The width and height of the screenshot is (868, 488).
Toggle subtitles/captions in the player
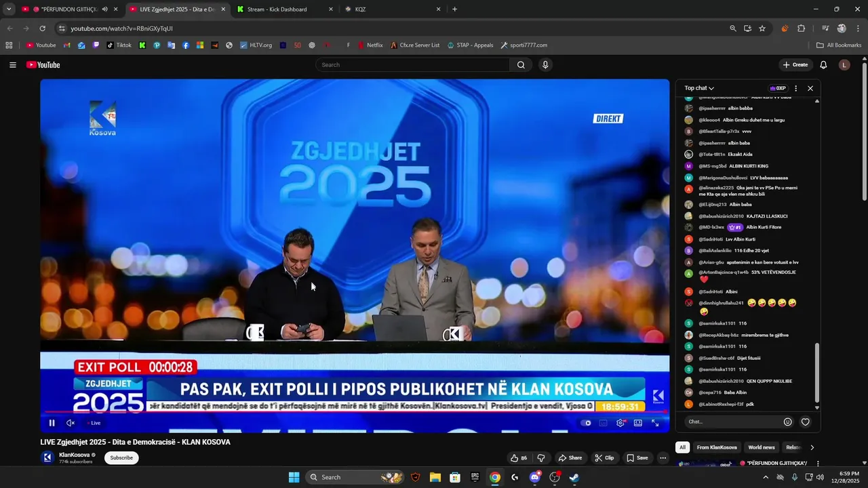coord(603,423)
